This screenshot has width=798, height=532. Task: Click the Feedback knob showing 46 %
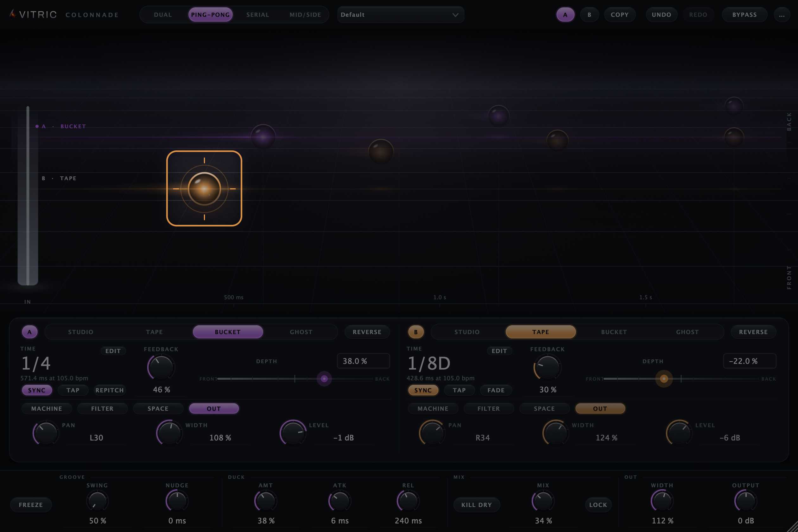[161, 367]
